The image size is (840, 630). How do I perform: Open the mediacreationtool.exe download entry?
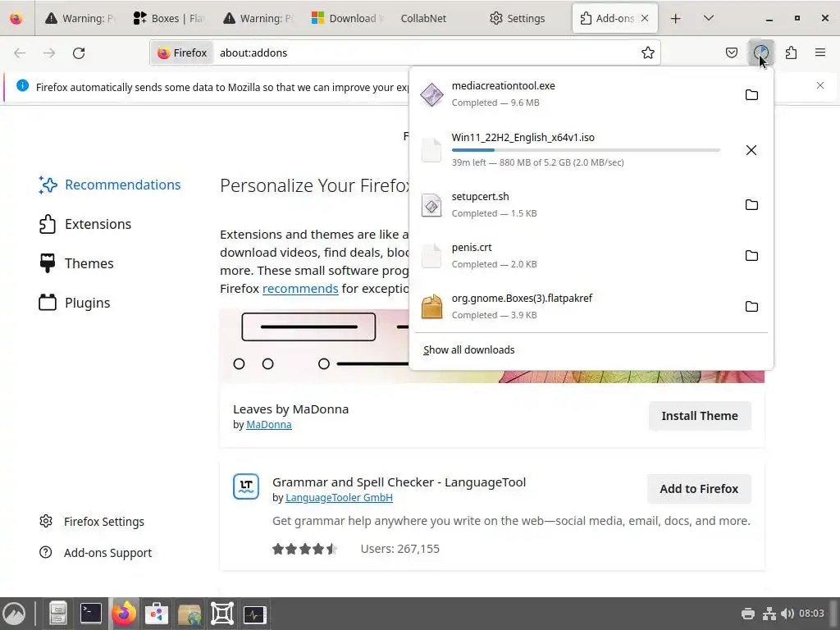click(573, 94)
